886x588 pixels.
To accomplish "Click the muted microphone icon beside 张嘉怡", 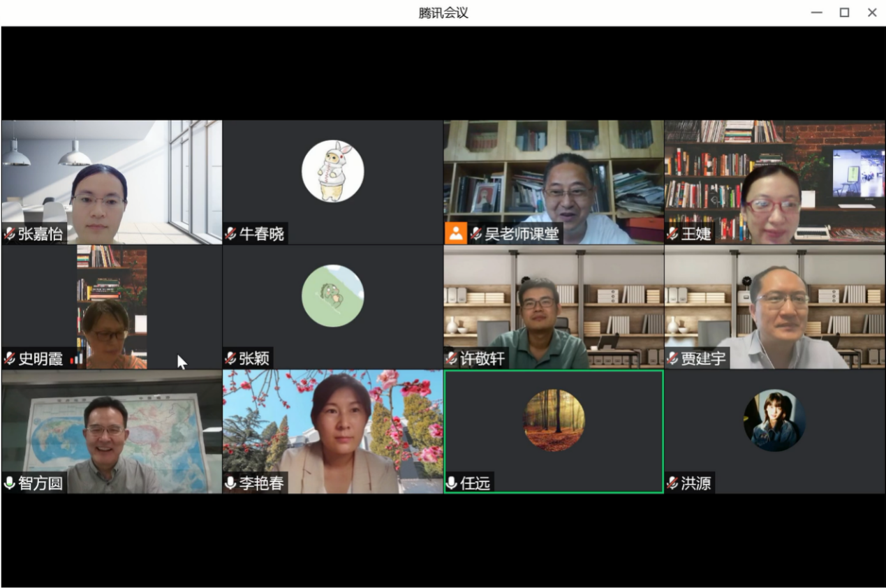I will [x=10, y=234].
